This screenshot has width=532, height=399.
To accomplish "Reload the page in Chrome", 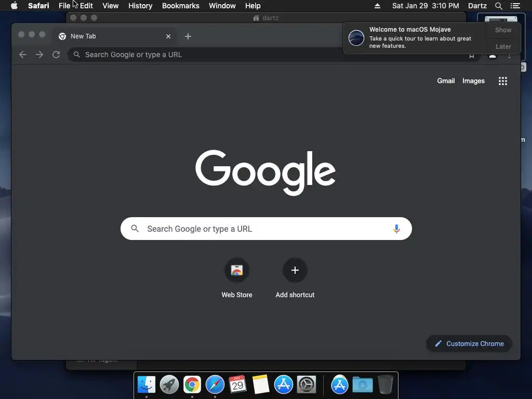I will pos(56,55).
